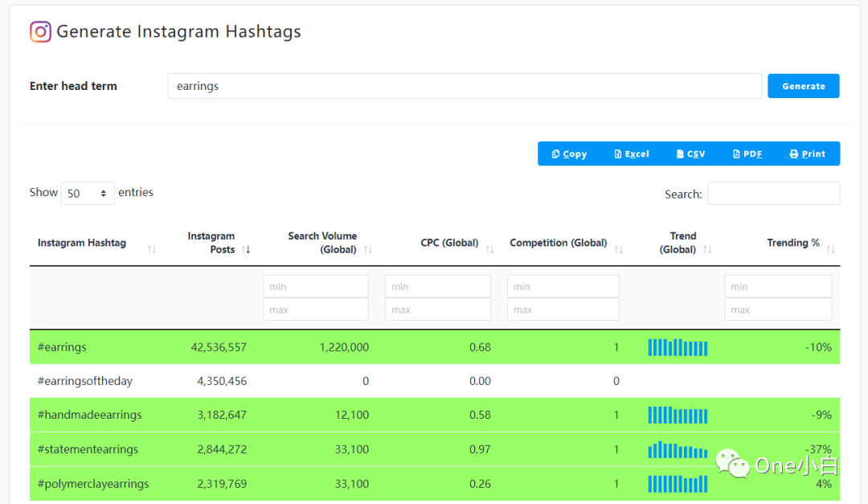Select the #earringsoftheday hashtag
This screenshot has height=504, width=868.
pyautogui.click(x=84, y=381)
